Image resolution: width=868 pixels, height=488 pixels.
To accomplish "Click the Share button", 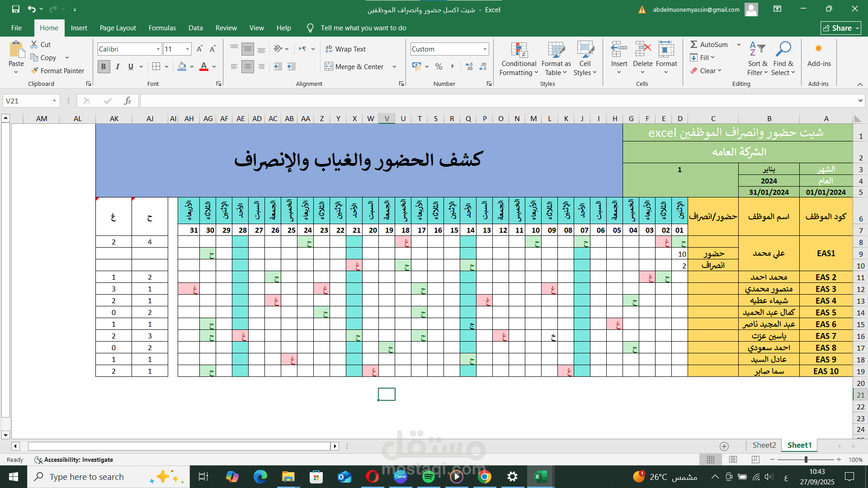I will [840, 28].
